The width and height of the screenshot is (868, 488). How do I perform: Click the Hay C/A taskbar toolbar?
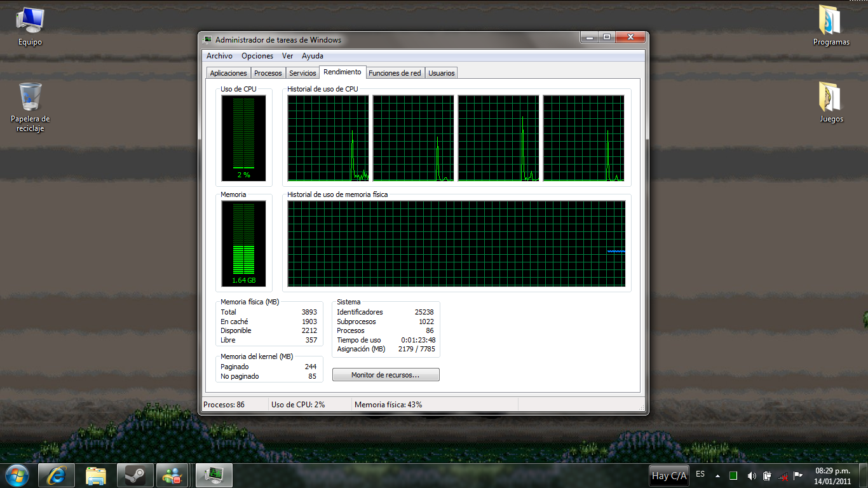pos(669,475)
